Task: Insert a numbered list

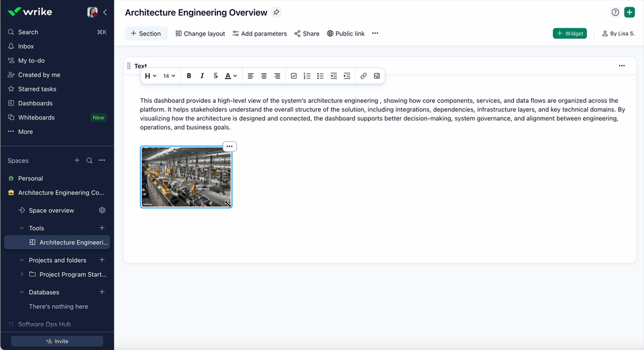Action: tap(307, 76)
